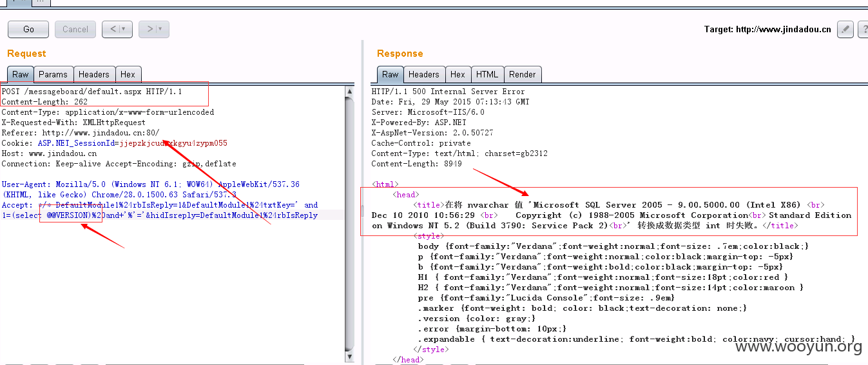The image size is (868, 365).
Task: Click the POST /messageboard/default.aspx request line
Action: pyautogui.click(x=92, y=92)
